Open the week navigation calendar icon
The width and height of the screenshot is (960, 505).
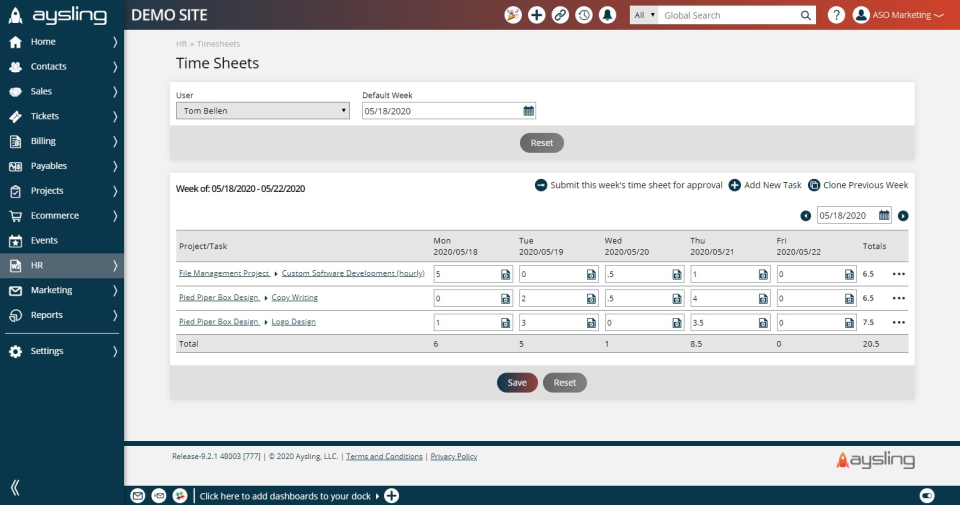[x=884, y=215]
